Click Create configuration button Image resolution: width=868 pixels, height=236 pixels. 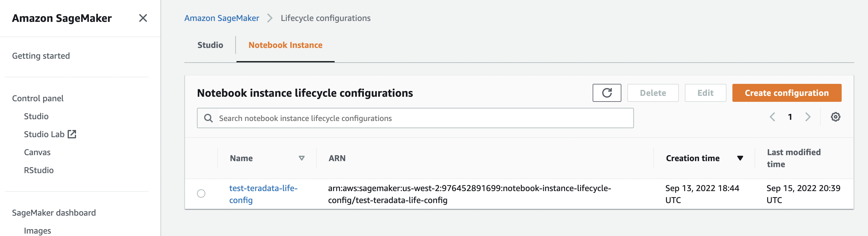click(x=787, y=93)
